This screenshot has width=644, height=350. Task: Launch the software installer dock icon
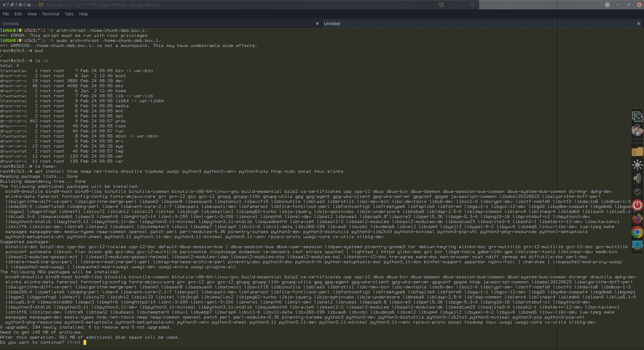(637, 130)
